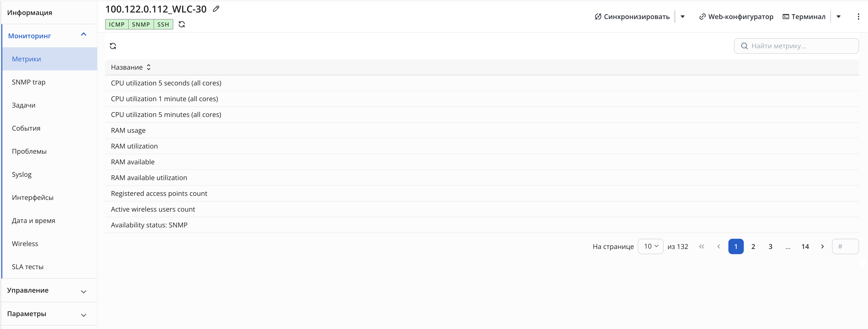
Task: Click the Синхронизировать button
Action: 632,17
